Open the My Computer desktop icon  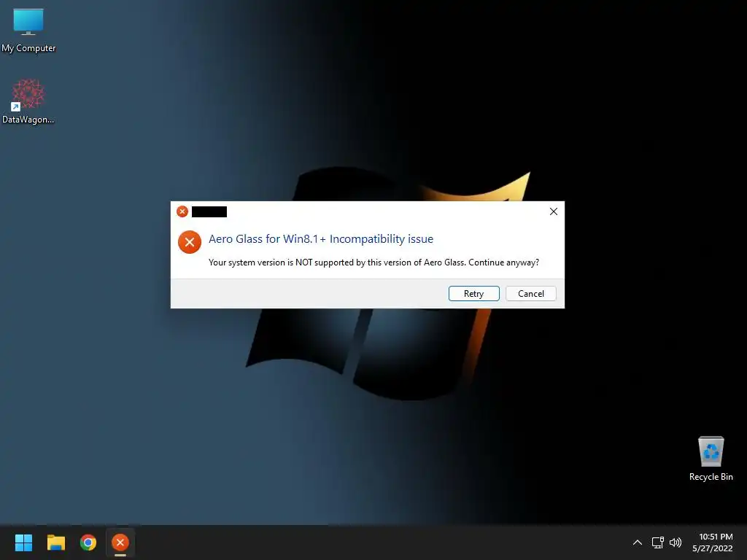click(28, 29)
